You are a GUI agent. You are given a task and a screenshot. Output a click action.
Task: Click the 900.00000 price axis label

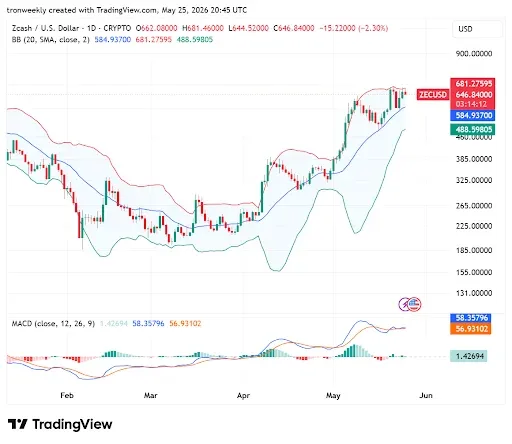click(x=474, y=54)
